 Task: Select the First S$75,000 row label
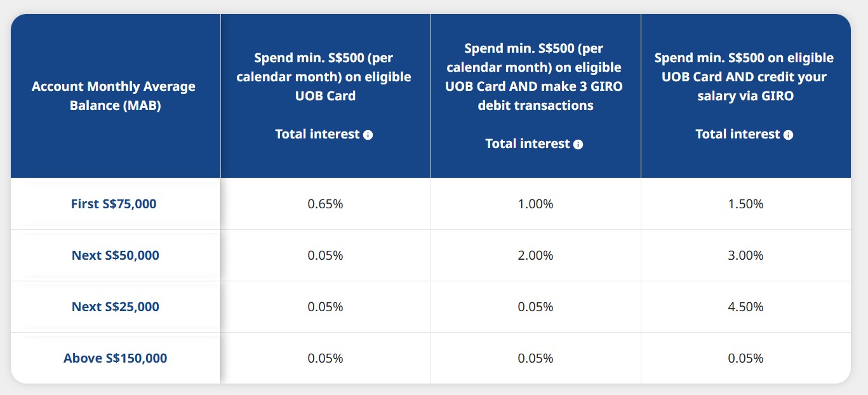[x=114, y=204]
